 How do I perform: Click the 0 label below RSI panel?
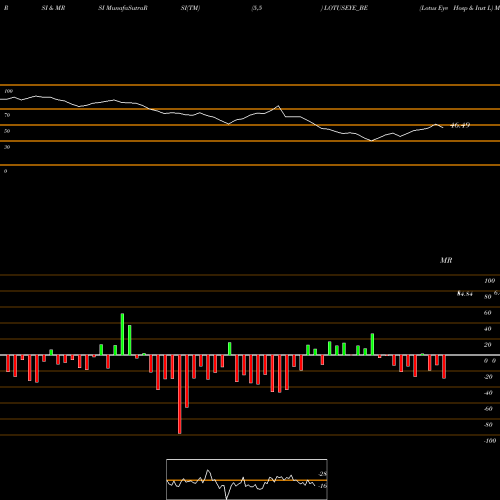pos(5,171)
